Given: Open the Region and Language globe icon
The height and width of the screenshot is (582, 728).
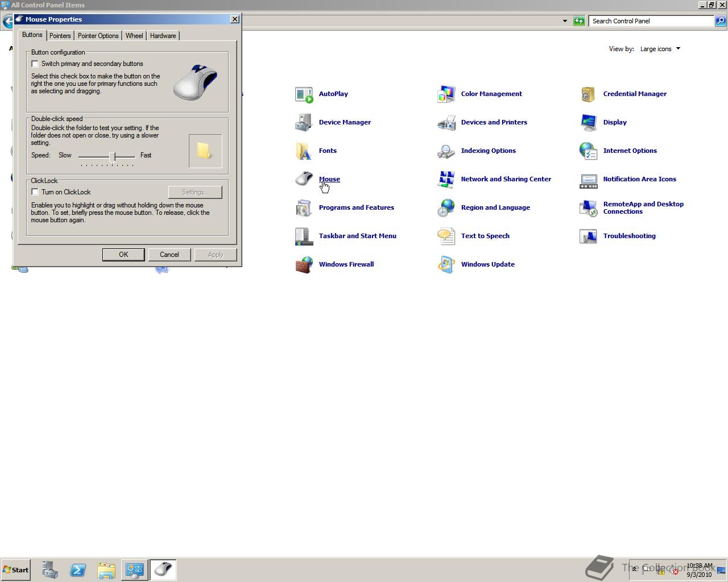Looking at the screenshot, I should coord(446,208).
